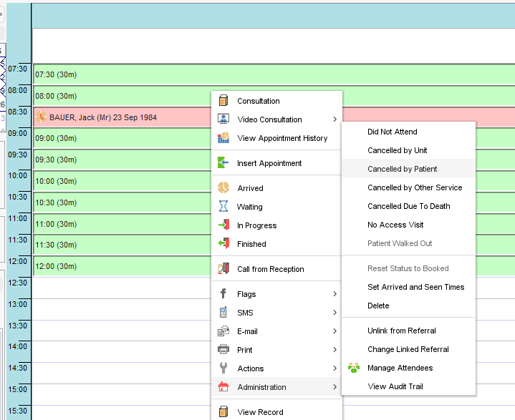Image resolution: width=515 pixels, height=420 pixels.
Task: Select the 11:30 (30m) free slot
Action: (x=122, y=245)
